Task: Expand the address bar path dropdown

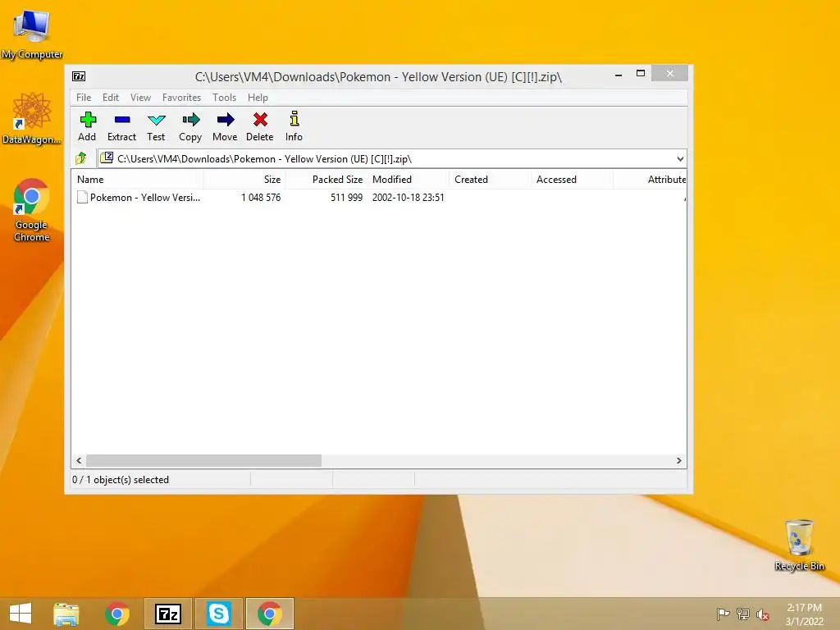Action: tap(680, 158)
